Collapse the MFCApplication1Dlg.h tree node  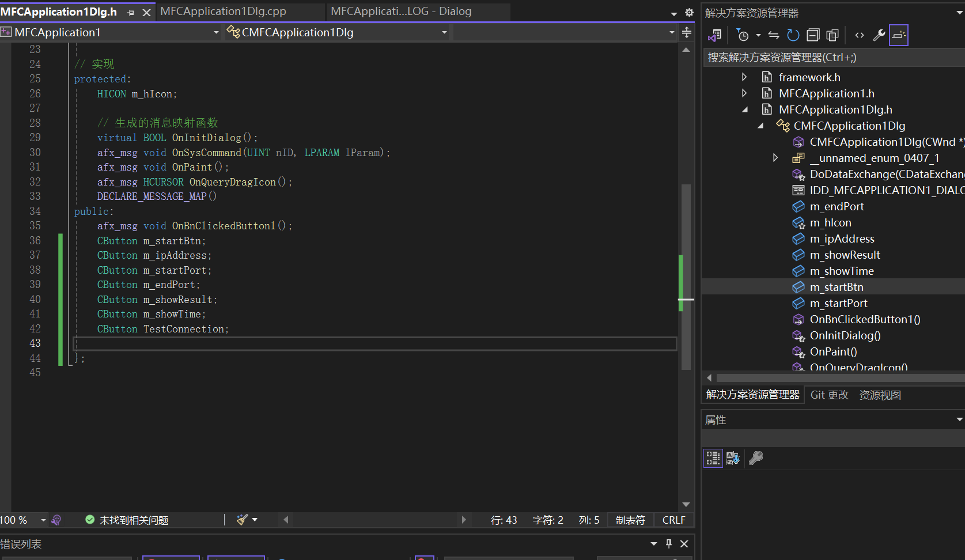(x=745, y=109)
